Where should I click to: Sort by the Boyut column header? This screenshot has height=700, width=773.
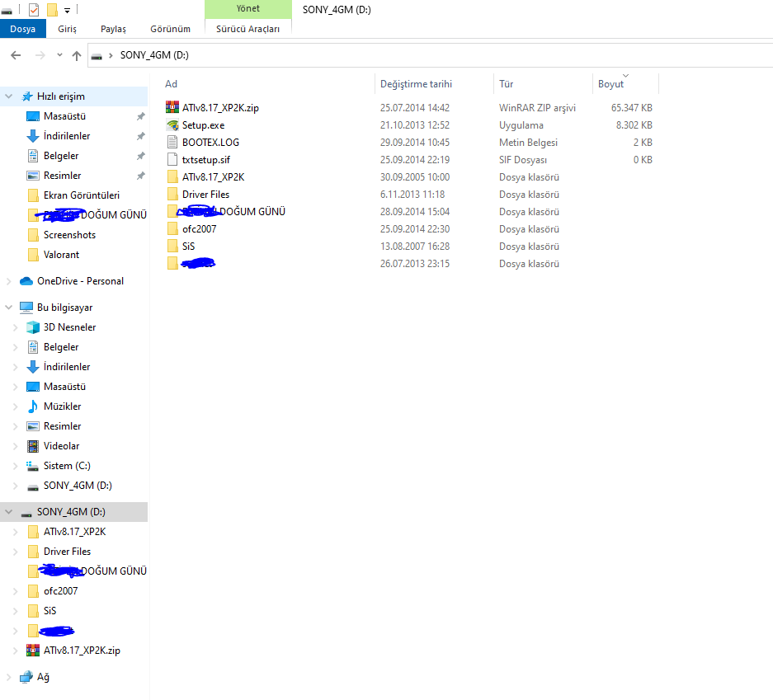[x=610, y=84]
